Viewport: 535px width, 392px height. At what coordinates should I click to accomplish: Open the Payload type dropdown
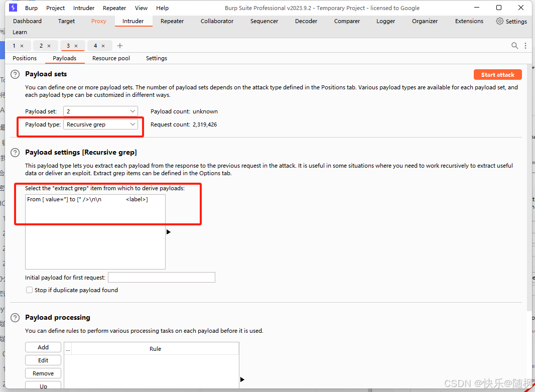pos(101,124)
